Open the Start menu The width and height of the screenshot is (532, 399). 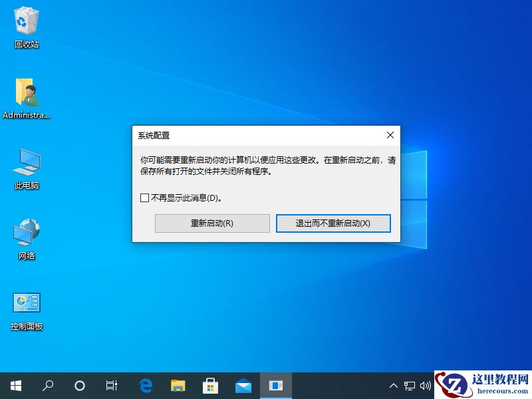tap(16, 385)
